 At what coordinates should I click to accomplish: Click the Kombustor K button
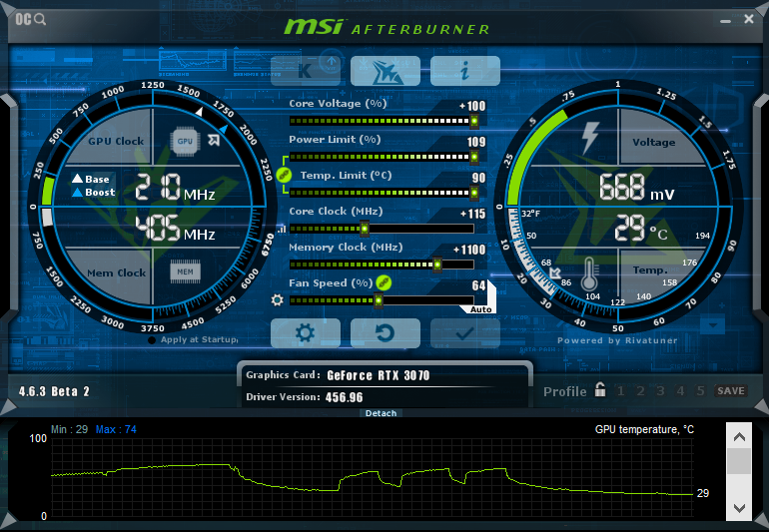coord(305,71)
